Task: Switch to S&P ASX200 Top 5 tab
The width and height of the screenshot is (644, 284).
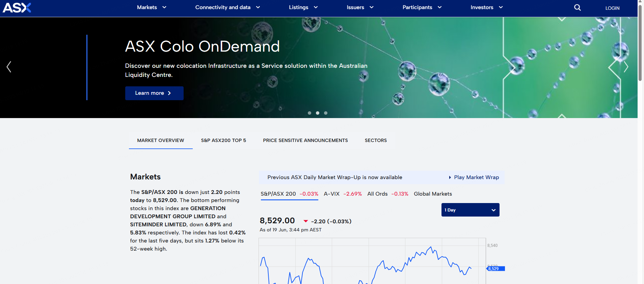Action: point(223,140)
